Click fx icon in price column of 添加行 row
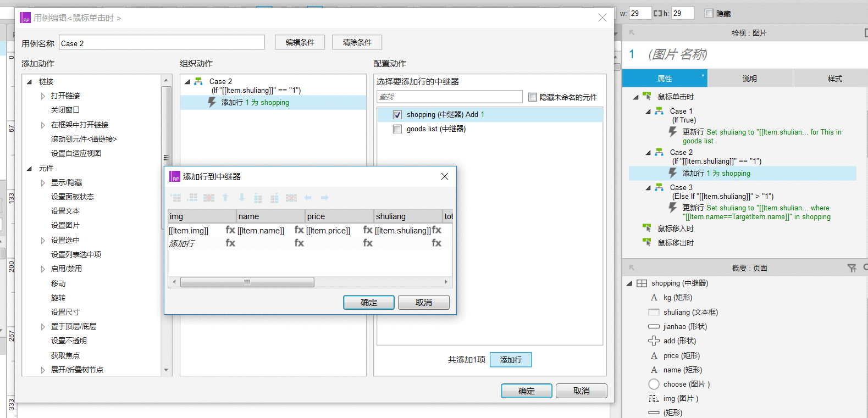Image resolution: width=868 pixels, height=418 pixels. point(368,243)
